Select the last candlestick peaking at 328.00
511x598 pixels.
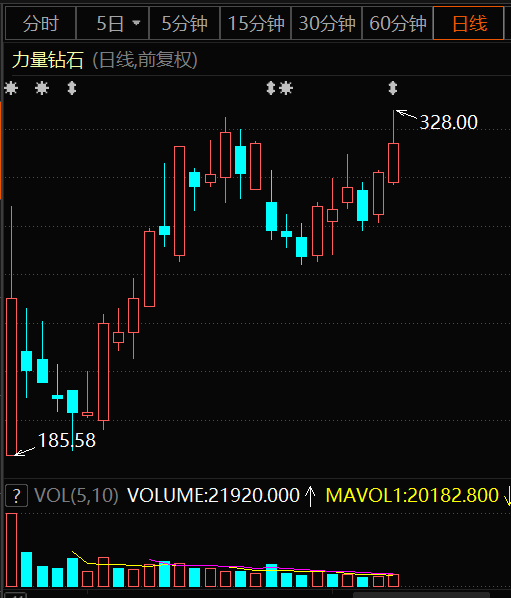click(394, 147)
